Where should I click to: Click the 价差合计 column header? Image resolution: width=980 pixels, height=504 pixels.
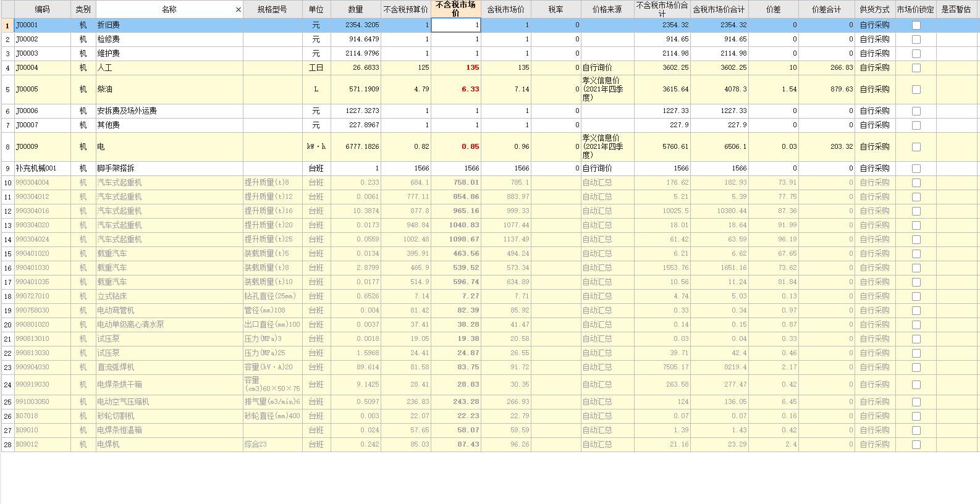tap(827, 9)
